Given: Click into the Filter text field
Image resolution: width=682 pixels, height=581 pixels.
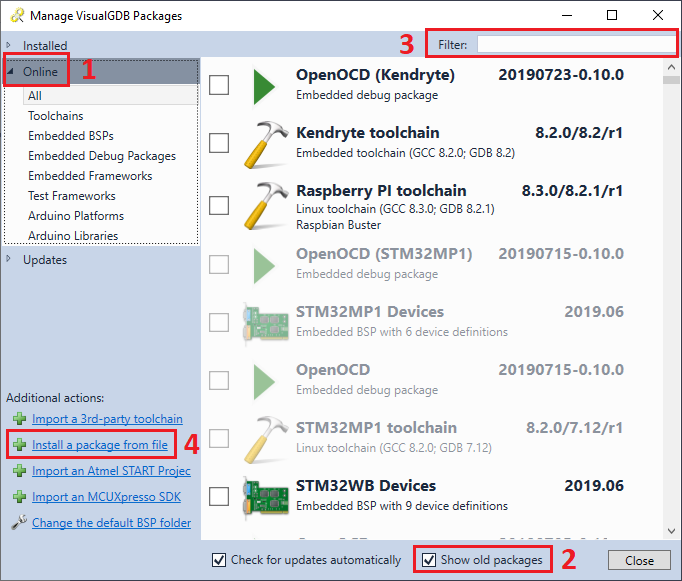Looking at the screenshot, I should (x=576, y=44).
